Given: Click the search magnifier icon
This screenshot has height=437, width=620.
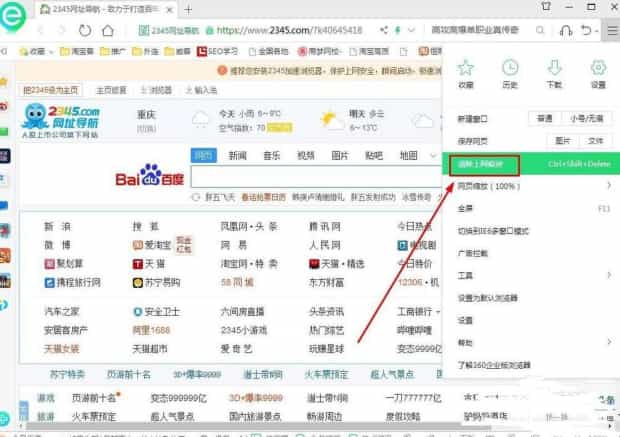Looking at the screenshot, I should 540,30.
